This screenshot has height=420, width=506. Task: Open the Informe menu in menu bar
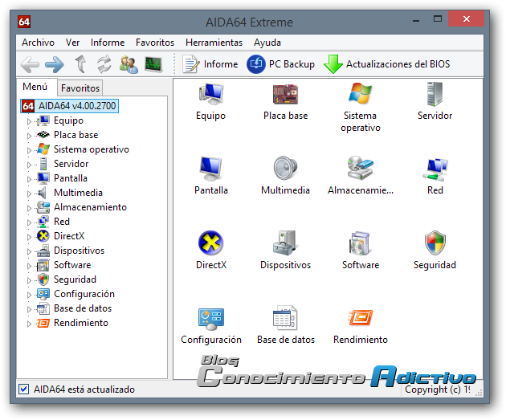108,43
